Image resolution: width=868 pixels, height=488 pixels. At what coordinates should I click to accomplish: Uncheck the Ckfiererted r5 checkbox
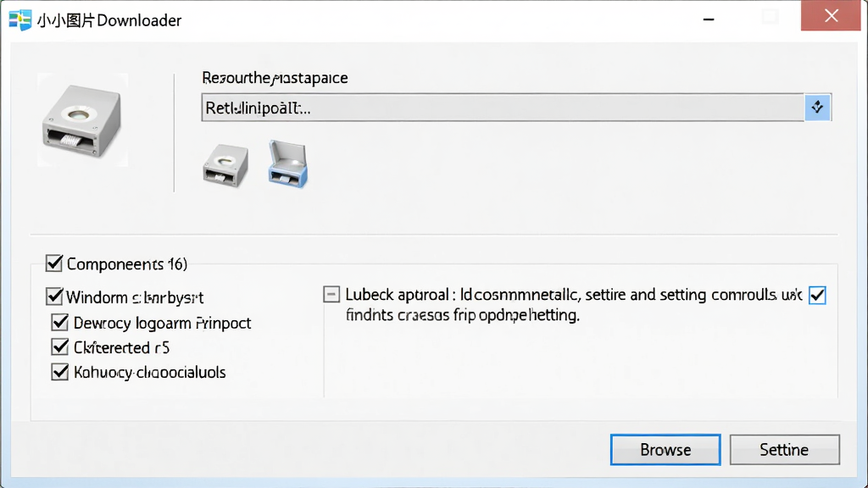pos(60,347)
